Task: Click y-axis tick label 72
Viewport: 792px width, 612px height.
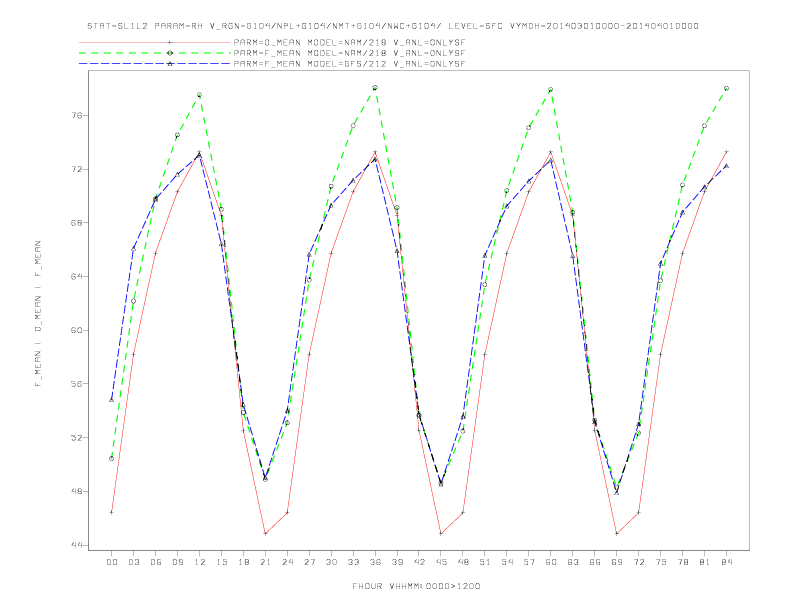Action: [x=76, y=169]
